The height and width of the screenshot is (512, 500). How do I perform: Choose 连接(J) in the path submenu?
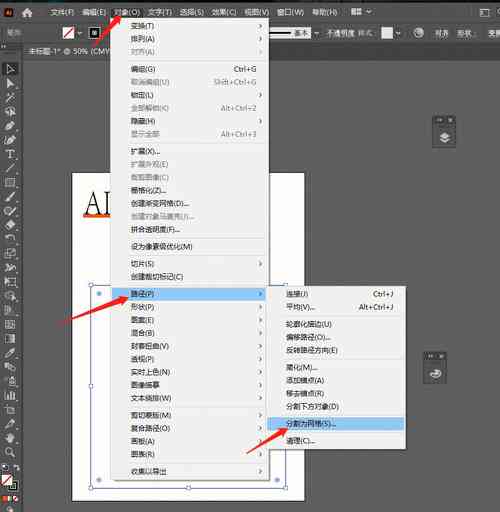point(336,294)
